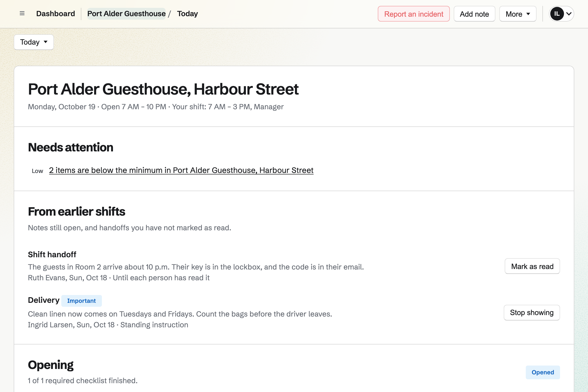
Task: Click the From earlier shifts heading
Action: [x=76, y=211]
